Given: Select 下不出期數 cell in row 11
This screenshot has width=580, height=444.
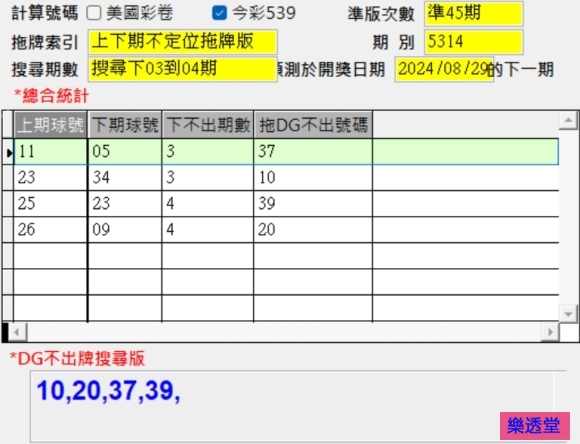Looking at the screenshot, I should tap(208, 152).
